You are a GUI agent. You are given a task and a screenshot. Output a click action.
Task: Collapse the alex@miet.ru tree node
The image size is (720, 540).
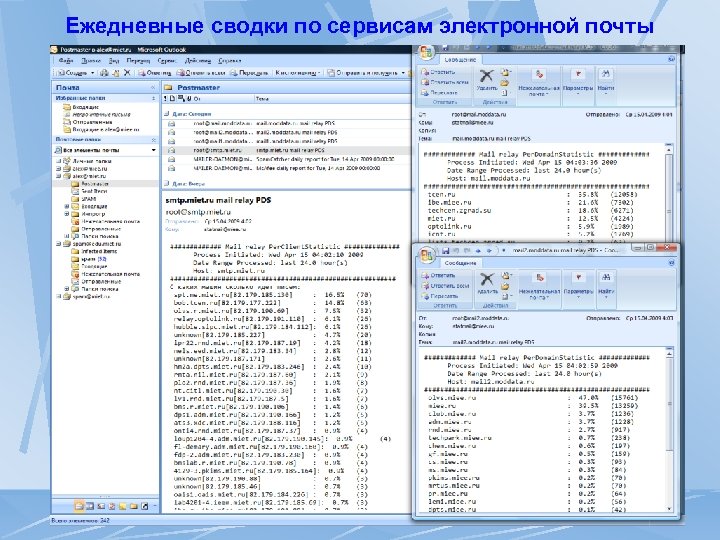[59, 176]
